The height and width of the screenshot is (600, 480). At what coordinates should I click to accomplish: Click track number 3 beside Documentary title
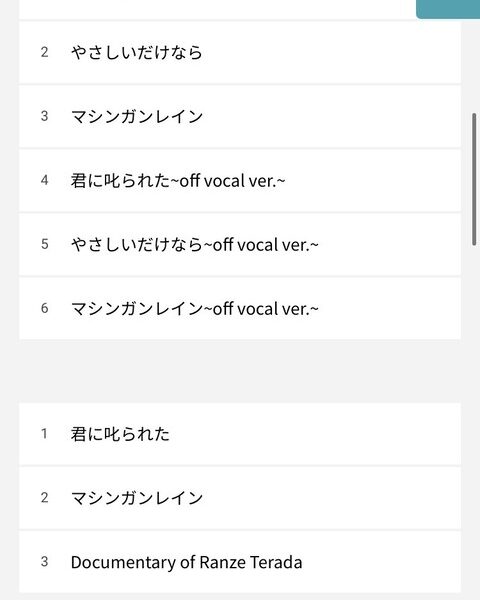coord(44,562)
